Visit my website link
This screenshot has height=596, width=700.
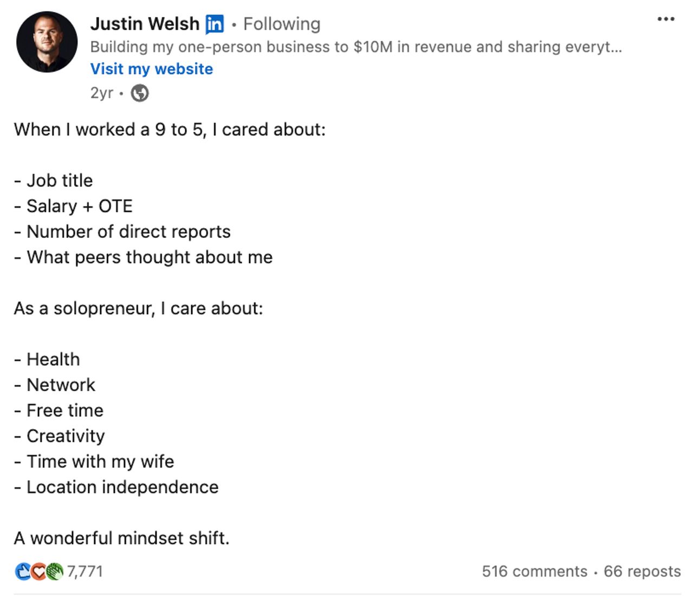tap(152, 69)
